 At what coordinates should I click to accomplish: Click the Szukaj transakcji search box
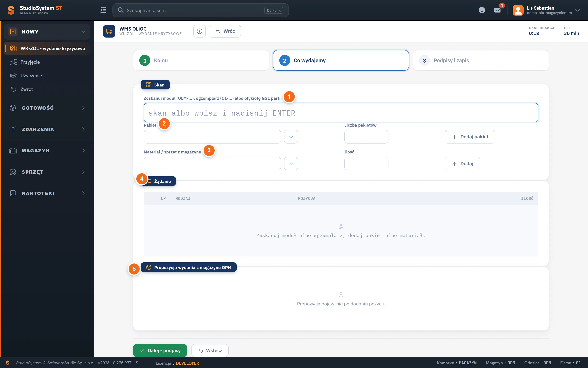200,10
